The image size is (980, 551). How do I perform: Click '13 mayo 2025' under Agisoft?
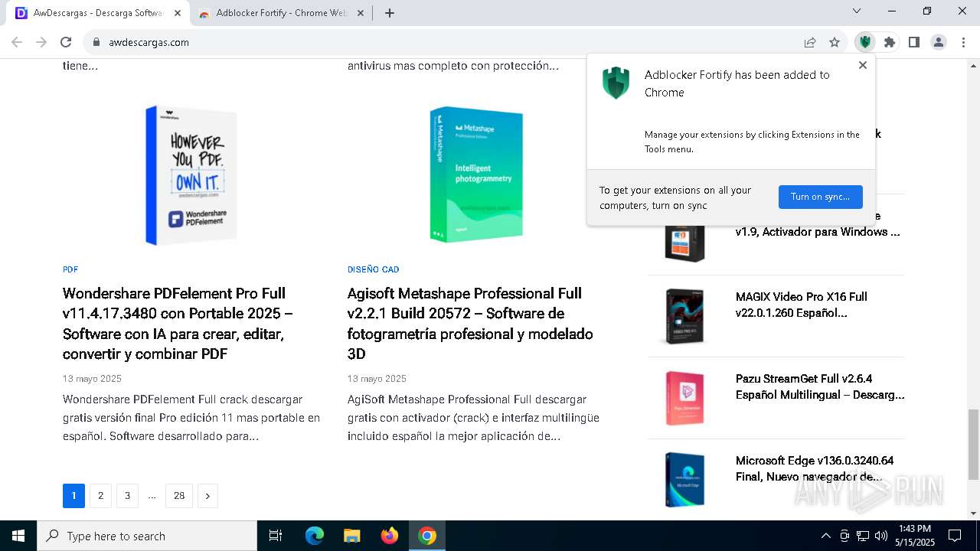[x=377, y=379]
